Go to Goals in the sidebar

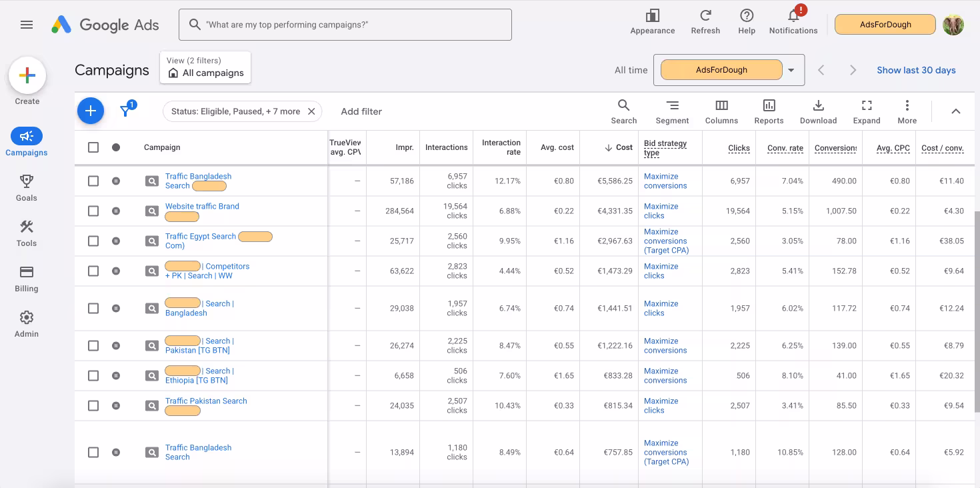[x=27, y=187]
